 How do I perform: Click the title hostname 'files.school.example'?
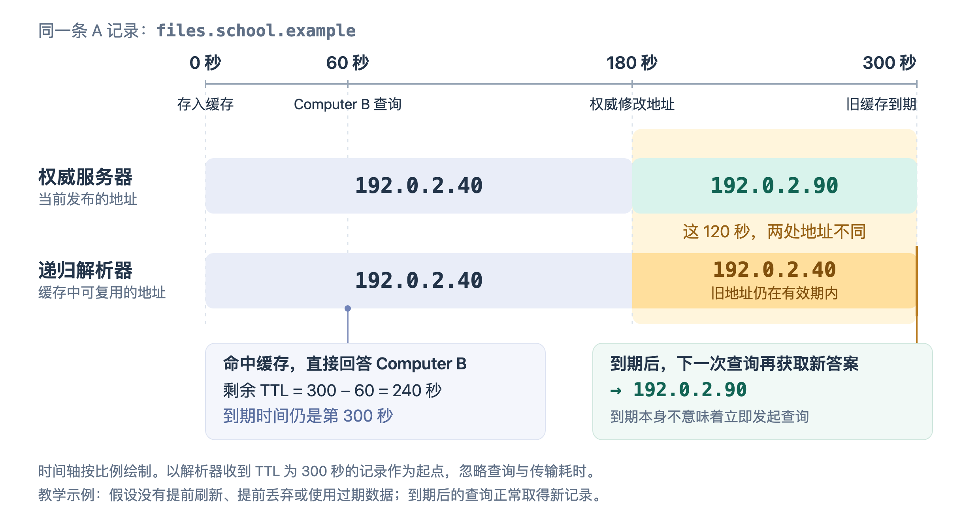coord(256,31)
